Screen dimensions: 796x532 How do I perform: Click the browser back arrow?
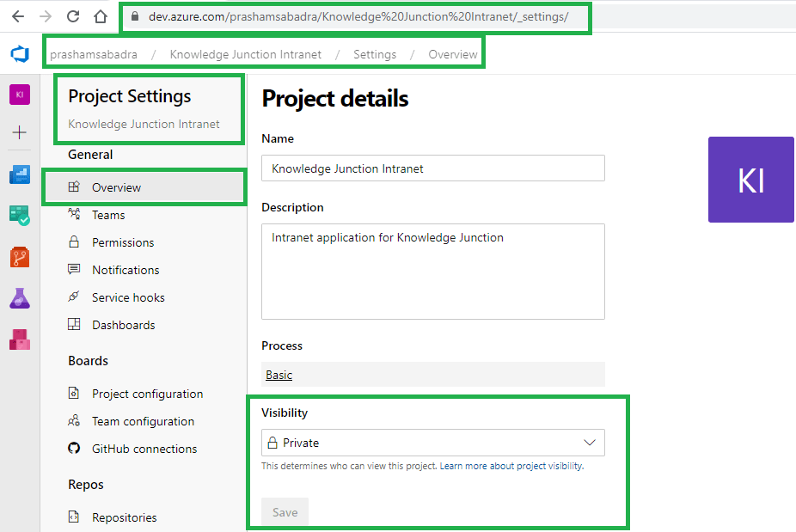(x=18, y=16)
